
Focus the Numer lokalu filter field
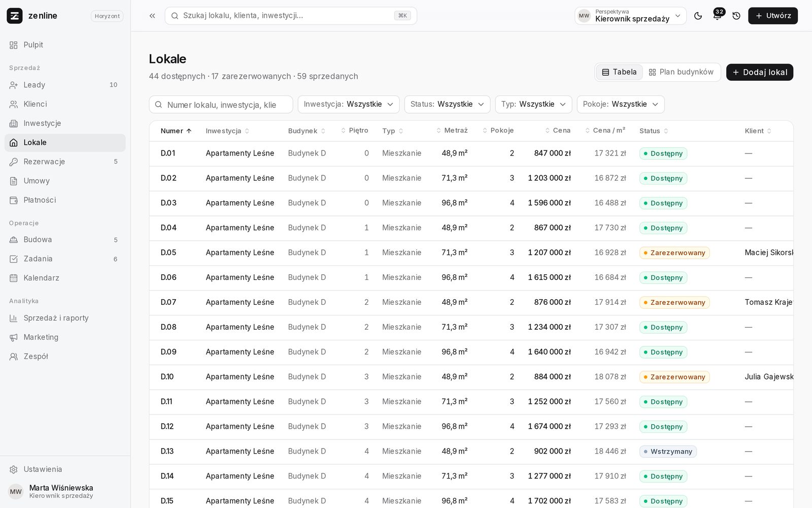click(221, 105)
